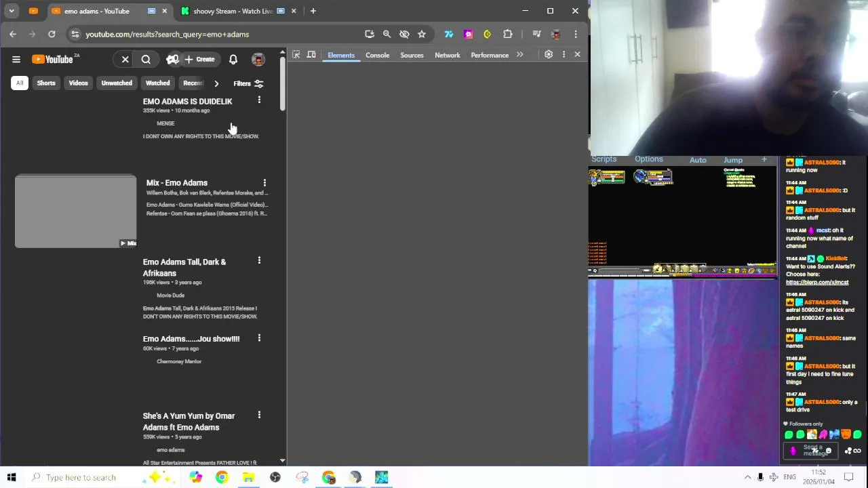Open Chrome three-dot menu

(576, 34)
